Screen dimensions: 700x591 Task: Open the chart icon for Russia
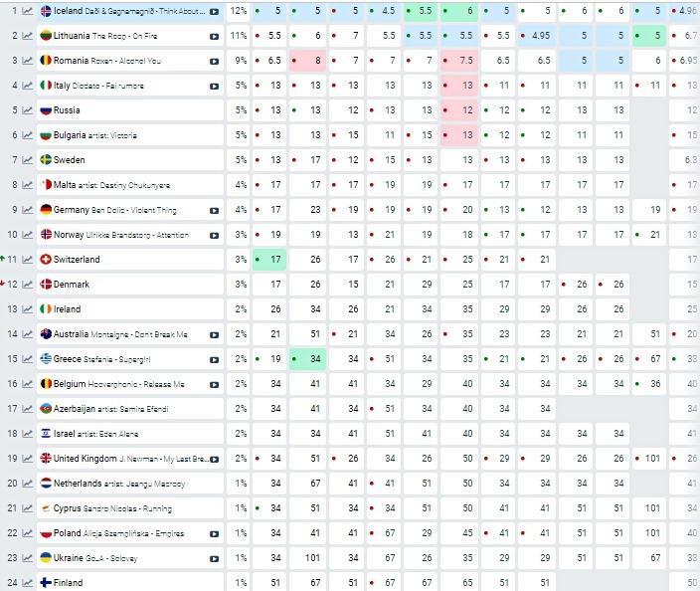tap(28, 110)
